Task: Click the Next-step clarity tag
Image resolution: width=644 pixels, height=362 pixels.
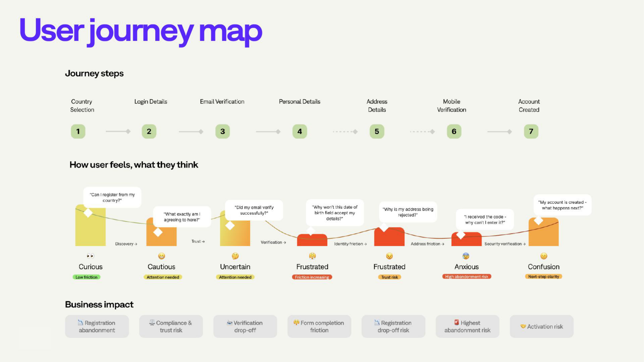Action: (x=544, y=277)
